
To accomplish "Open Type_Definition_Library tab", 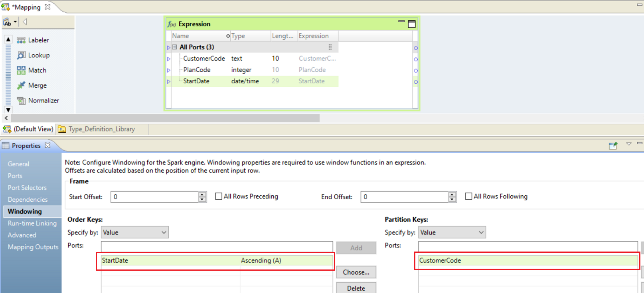I will 97,129.
